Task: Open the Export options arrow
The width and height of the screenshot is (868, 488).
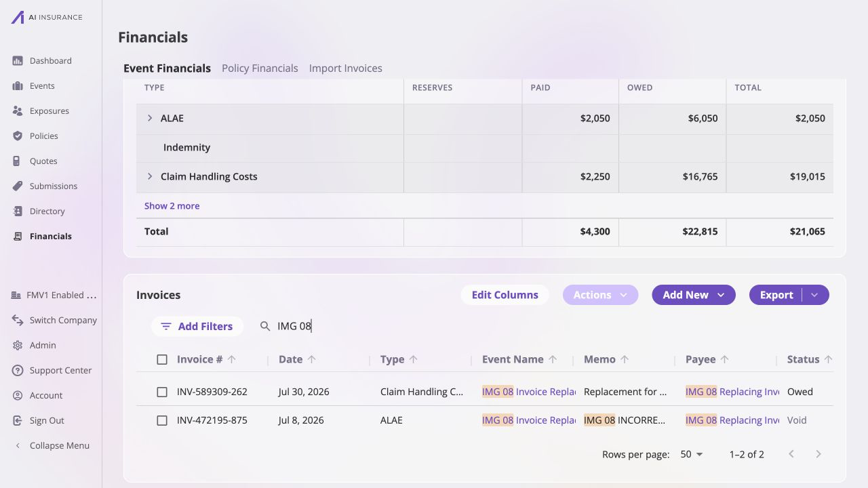Action: coord(815,295)
